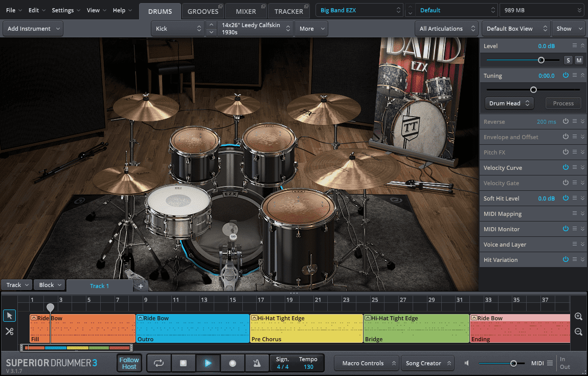Image resolution: width=588 pixels, height=376 pixels.
Task: Open the All Articulations dropdown
Action: click(x=446, y=29)
